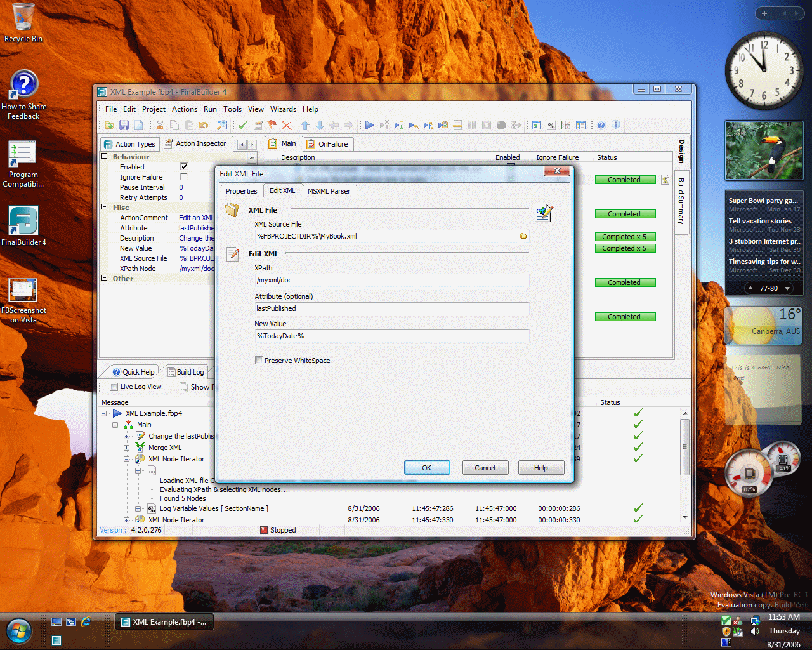Open the Build Summary side tab
The image size is (812, 650).
click(681, 201)
